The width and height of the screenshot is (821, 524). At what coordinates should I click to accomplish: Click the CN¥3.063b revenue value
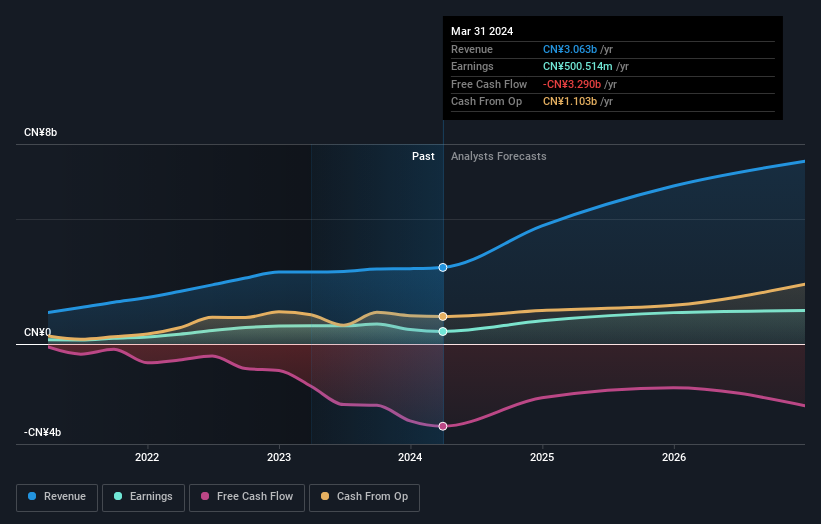(570, 49)
